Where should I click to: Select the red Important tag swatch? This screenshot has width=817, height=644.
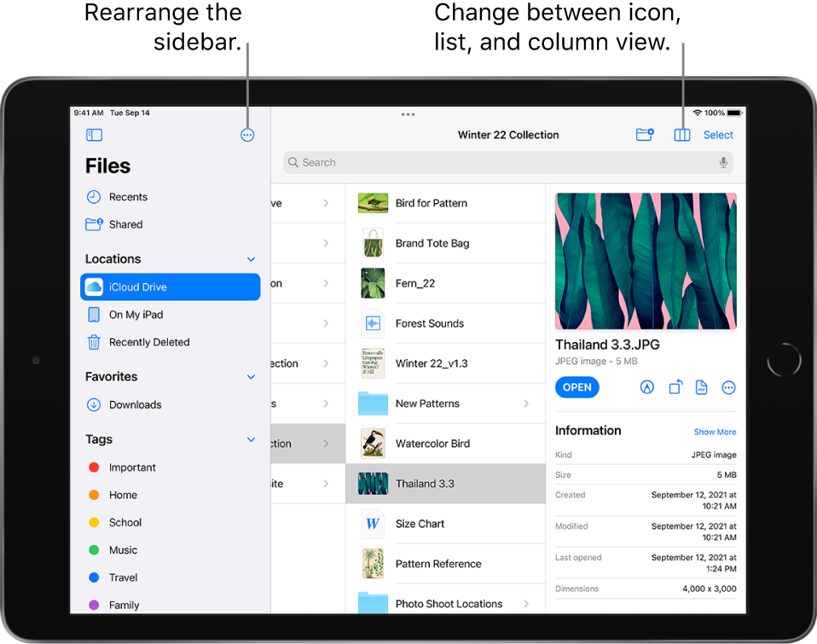coord(94,467)
